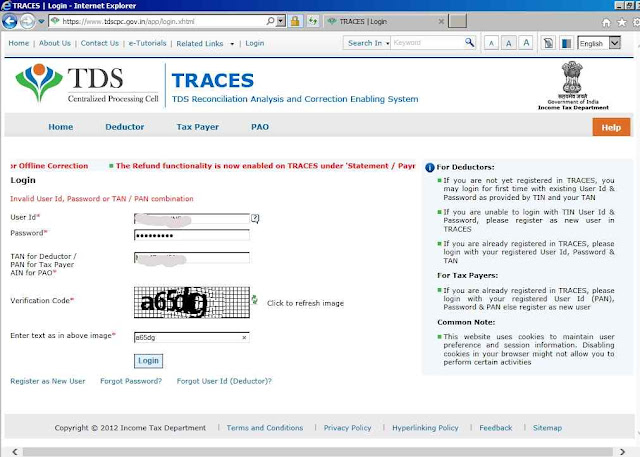Click the Refund functionality news ticker text
Screen dimensions: 640x457
coord(265,166)
